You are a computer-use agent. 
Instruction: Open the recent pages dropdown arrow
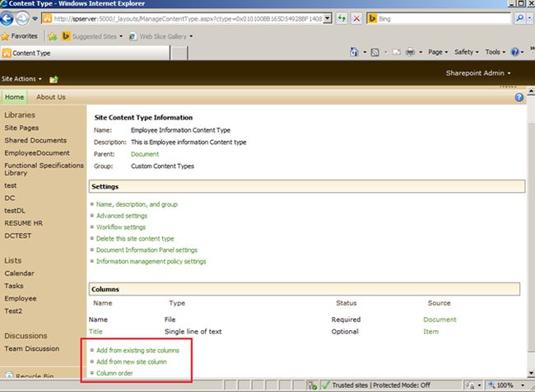click(x=35, y=19)
